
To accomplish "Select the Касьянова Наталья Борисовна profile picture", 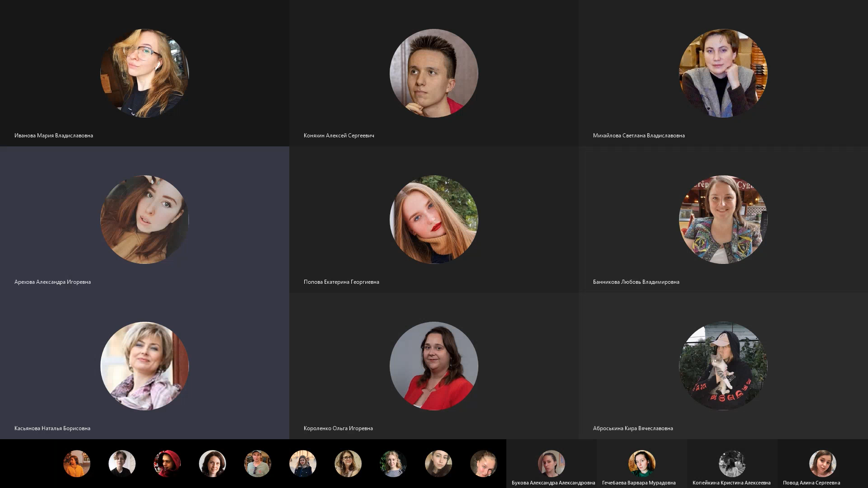I will coord(145,366).
